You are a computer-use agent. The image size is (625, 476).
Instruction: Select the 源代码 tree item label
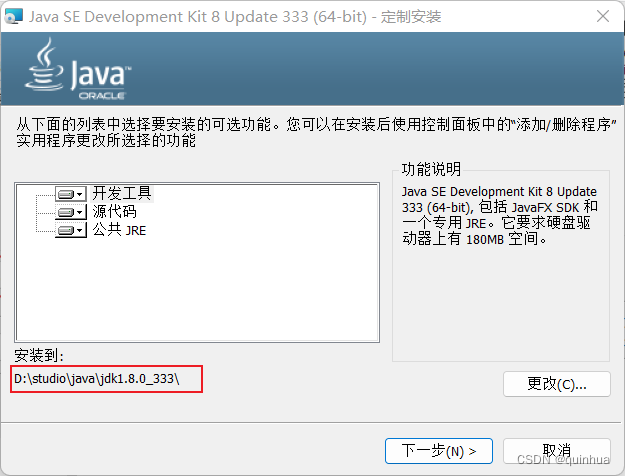point(114,212)
